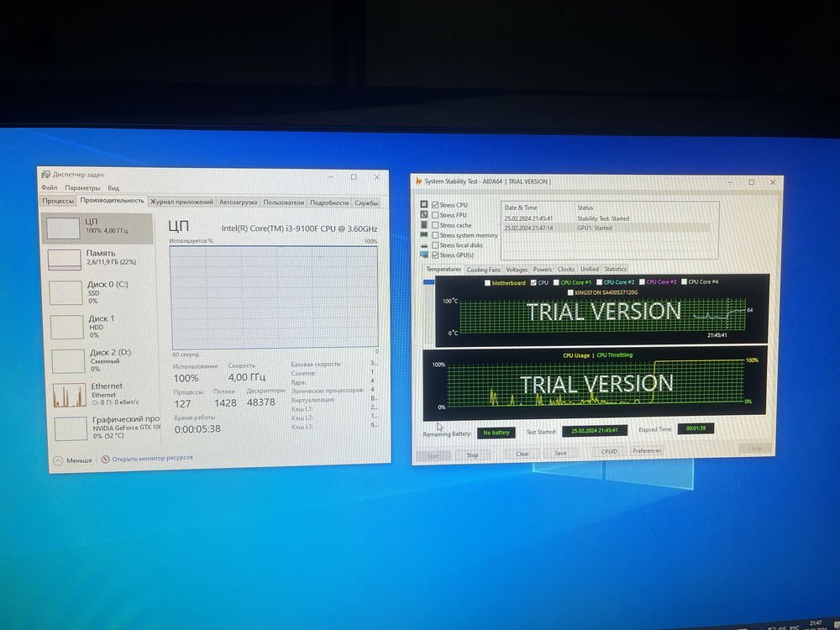
Task: Stop the stability test
Action: [472, 454]
